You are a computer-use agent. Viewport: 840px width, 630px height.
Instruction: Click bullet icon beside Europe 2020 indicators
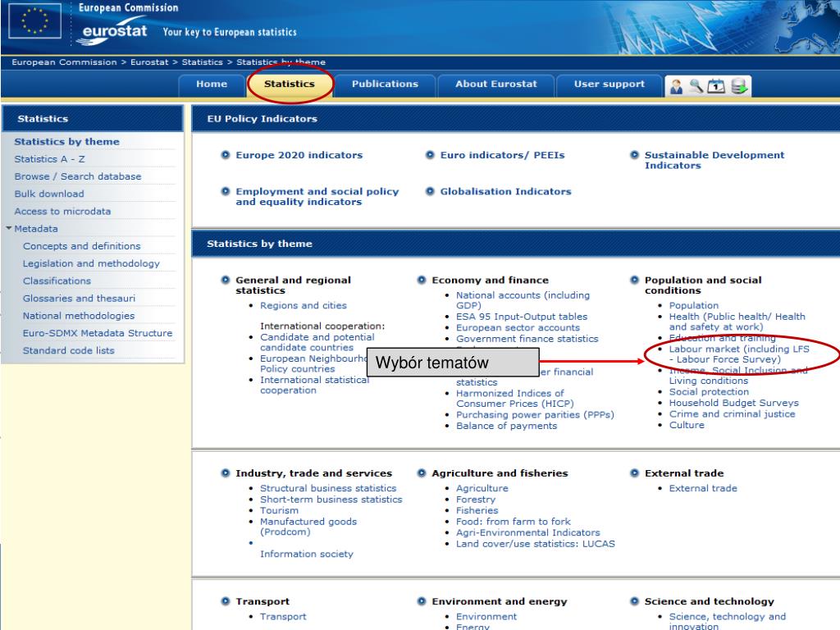coord(226,155)
